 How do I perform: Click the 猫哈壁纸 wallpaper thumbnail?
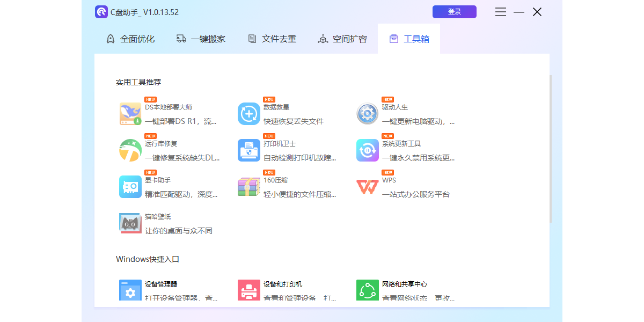[130, 223]
